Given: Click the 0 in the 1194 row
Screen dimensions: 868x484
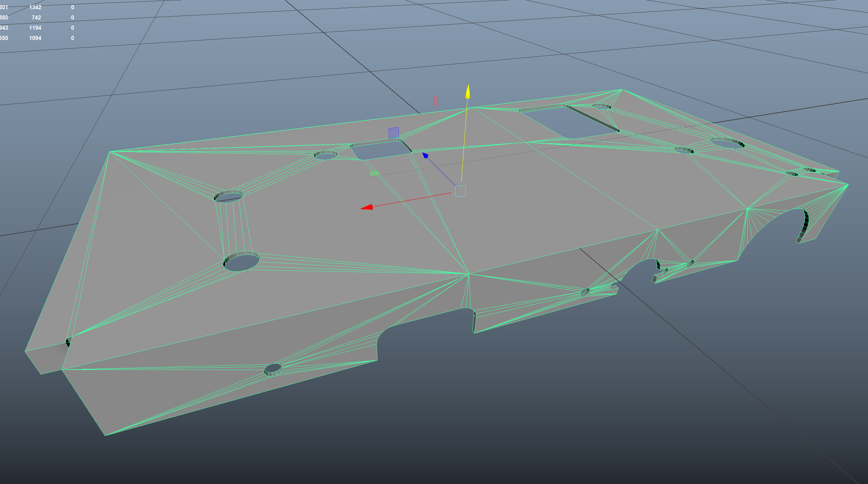Looking at the screenshot, I should [x=72, y=28].
